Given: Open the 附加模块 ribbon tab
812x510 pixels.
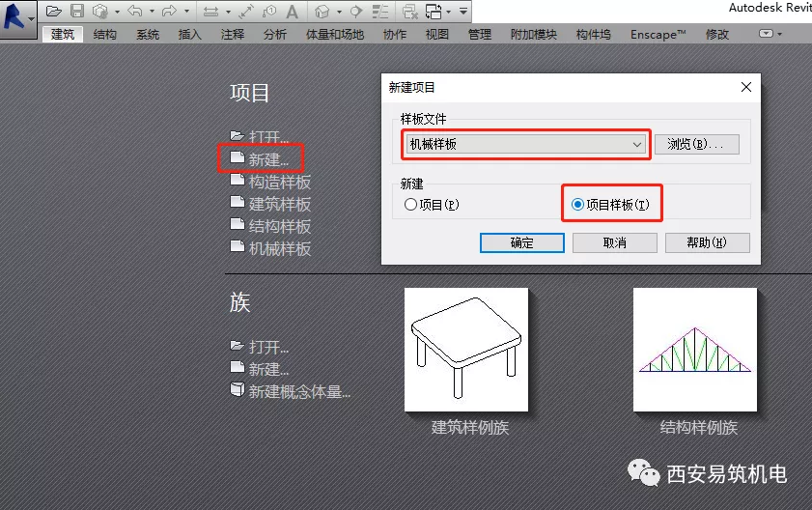Looking at the screenshot, I should click(x=533, y=34).
